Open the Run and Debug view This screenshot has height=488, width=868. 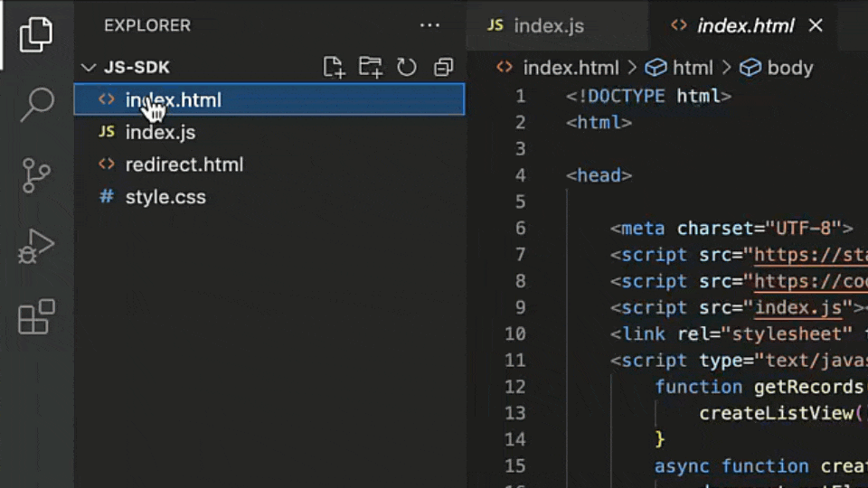click(x=36, y=246)
